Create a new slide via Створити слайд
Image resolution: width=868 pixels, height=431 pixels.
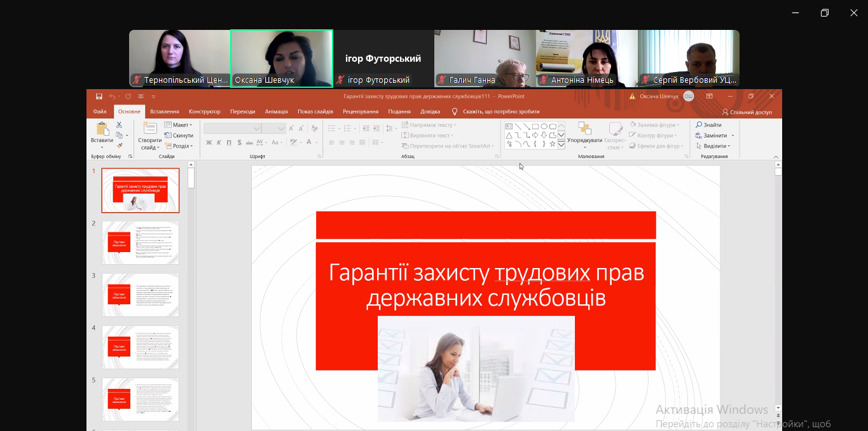[150, 136]
